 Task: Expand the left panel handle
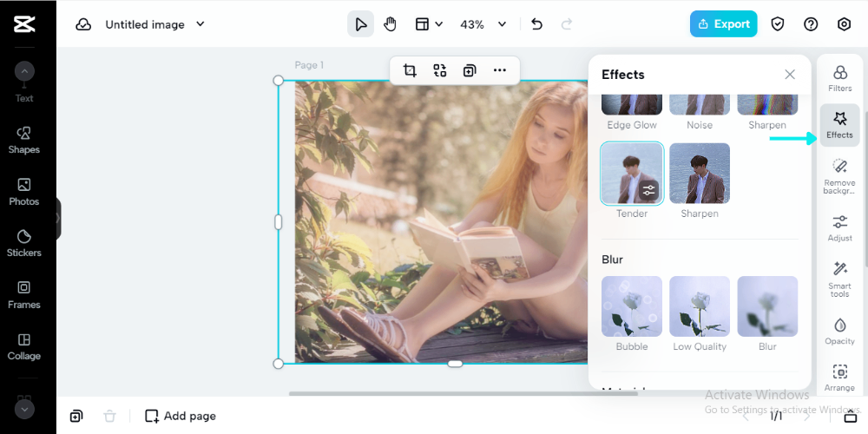(58, 218)
